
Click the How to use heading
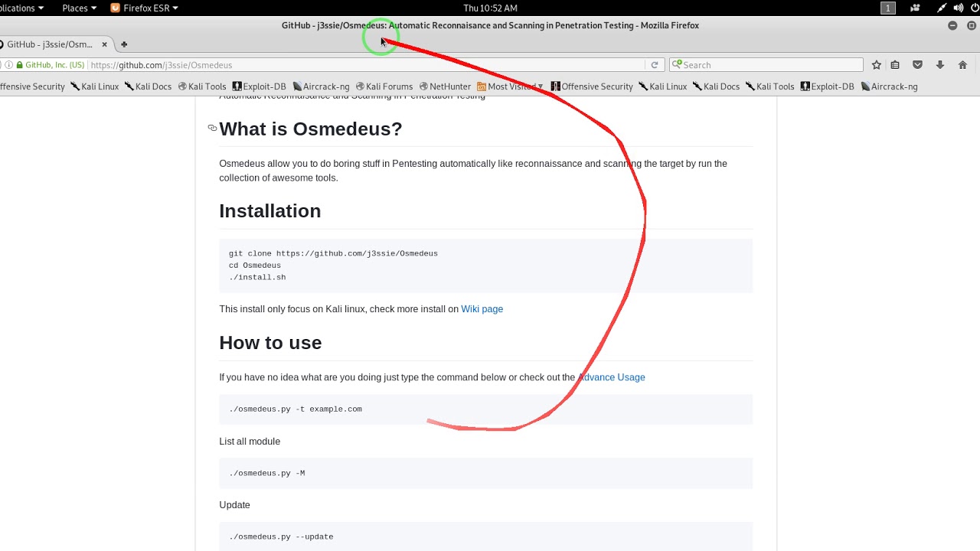(x=270, y=343)
